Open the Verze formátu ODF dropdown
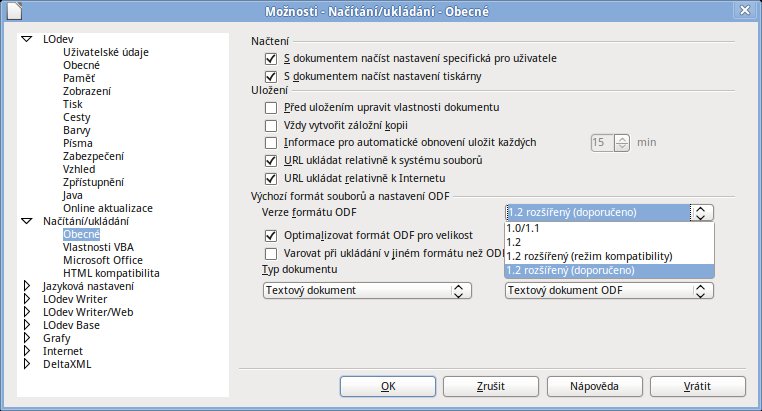762x411 pixels. coord(609,212)
